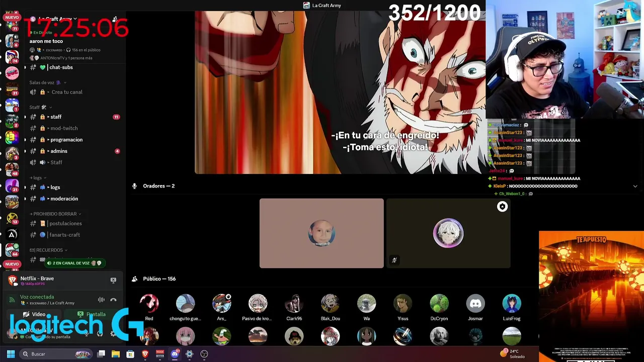Open Josmar default Discord avatar
This screenshot has width=644, height=362.
pyautogui.click(x=475, y=304)
